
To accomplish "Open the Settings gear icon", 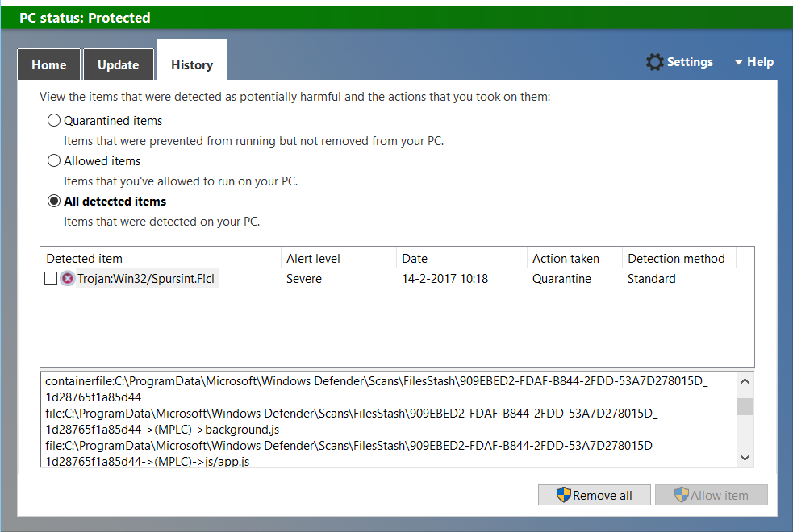I will (654, 62).
